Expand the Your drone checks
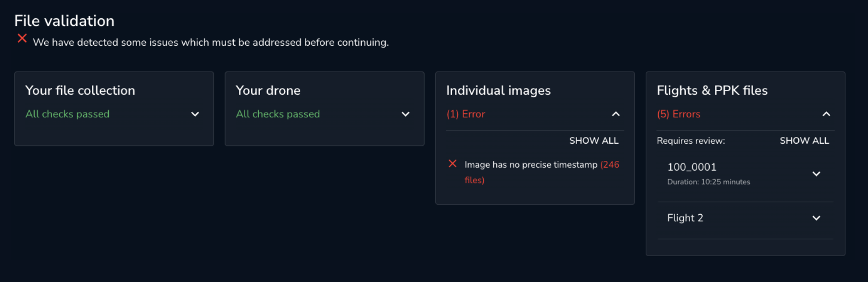 [x=405, y=114]
